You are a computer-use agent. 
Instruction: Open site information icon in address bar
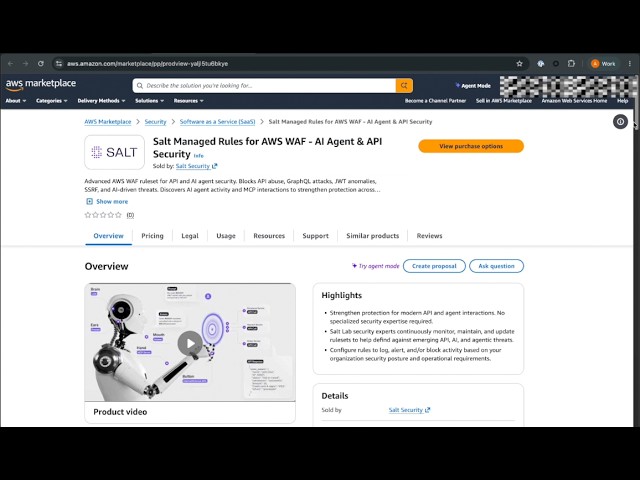(59, 64)
